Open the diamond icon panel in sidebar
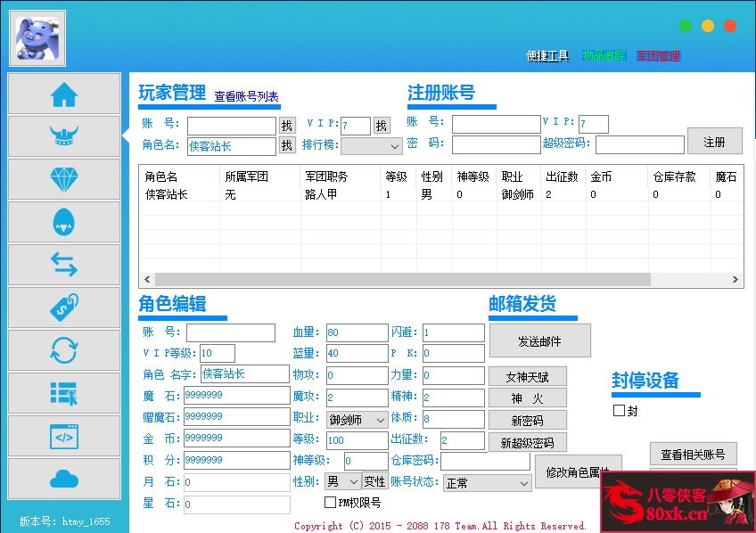This screenshot has width=756, height=533. 63,179
